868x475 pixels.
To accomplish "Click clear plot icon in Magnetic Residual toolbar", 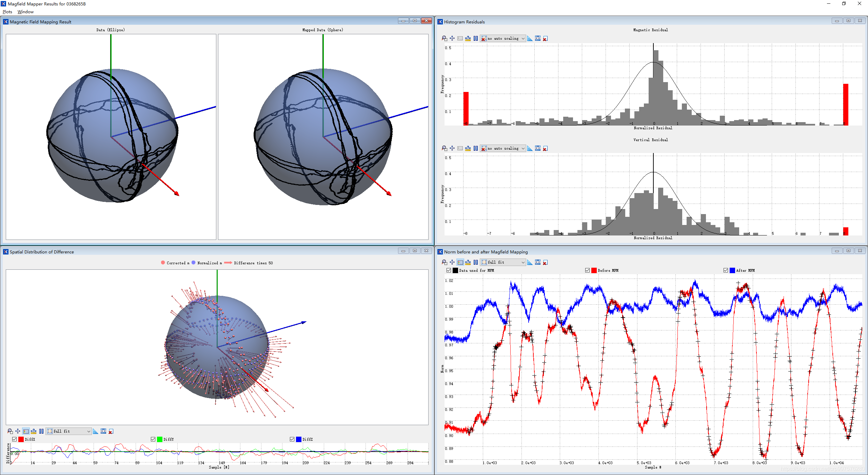I will [545, 38].
